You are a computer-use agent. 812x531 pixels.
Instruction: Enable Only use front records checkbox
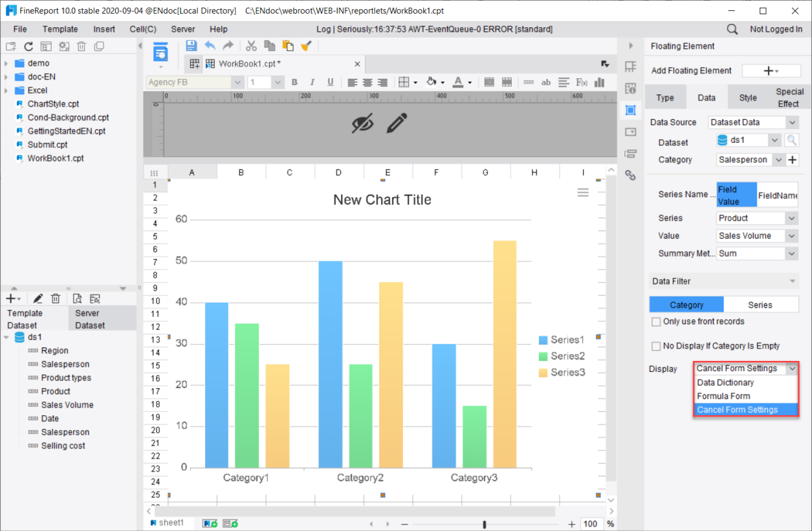[x=656, y=321]
